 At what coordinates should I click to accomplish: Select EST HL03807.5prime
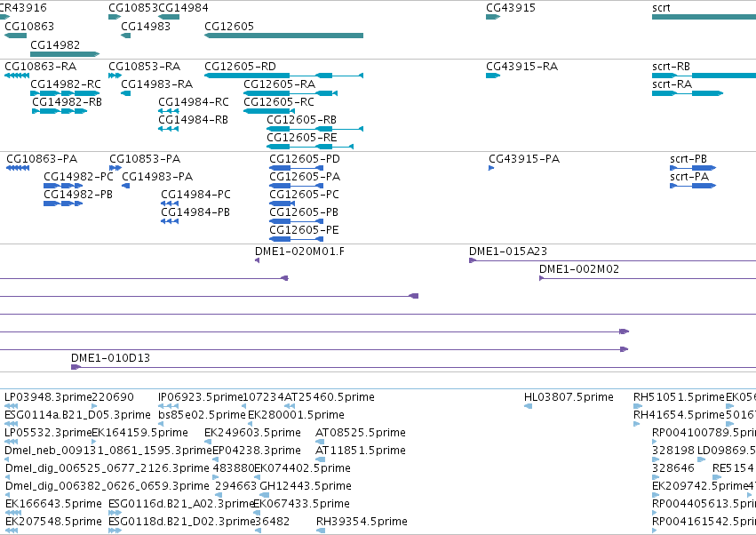[x=528, y=406]
